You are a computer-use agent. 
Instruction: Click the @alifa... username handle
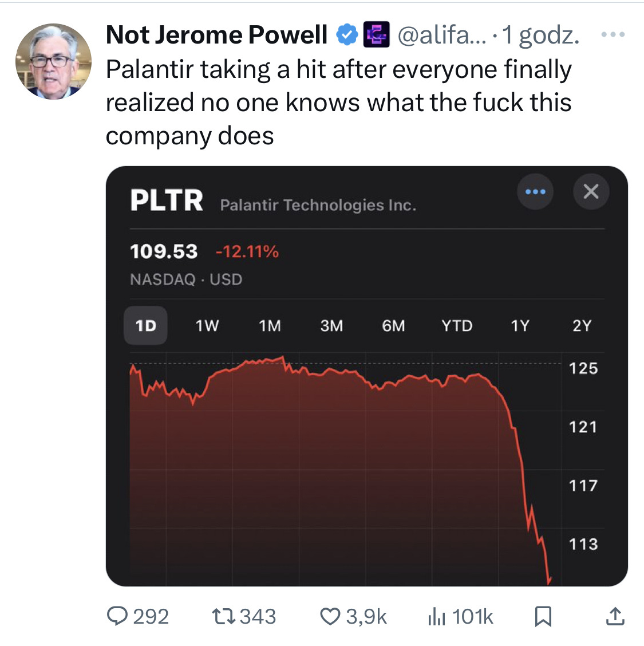point(441,35)
